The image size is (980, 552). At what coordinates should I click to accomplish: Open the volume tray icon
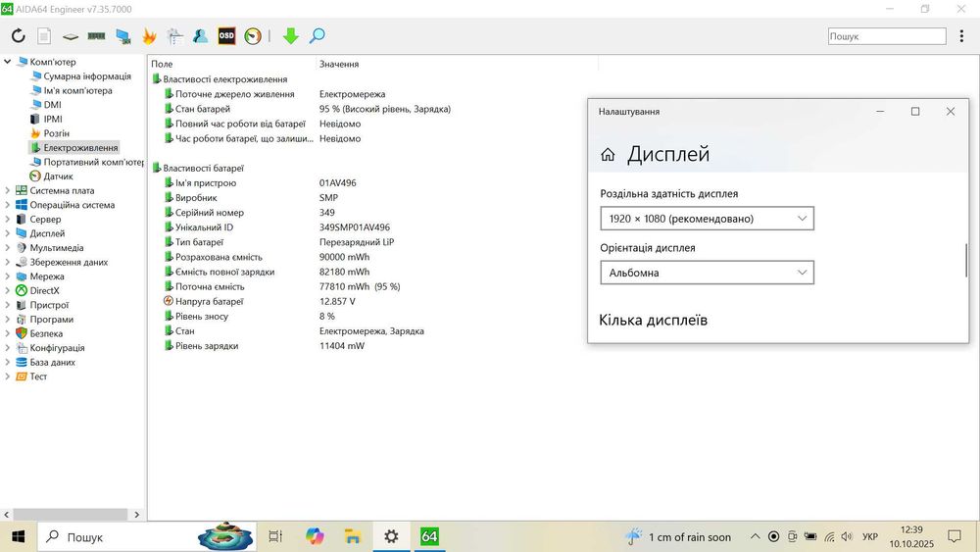(x=847, y=536)
